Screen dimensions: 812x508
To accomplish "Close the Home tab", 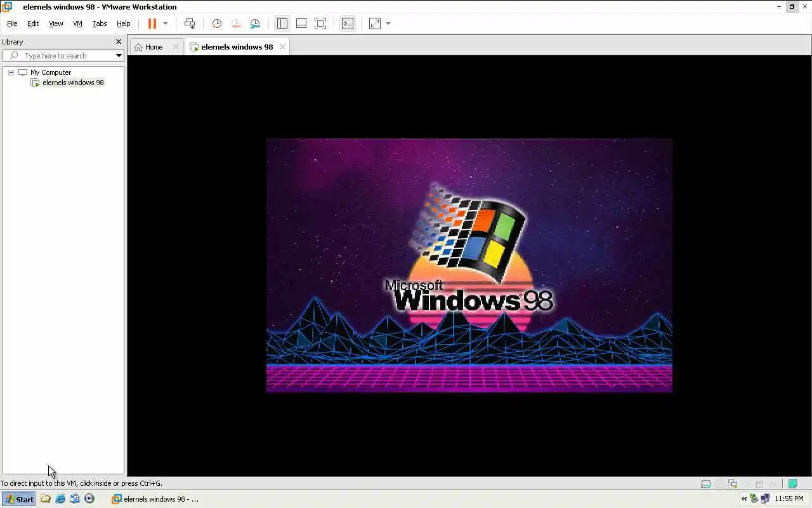I will [x=176, y=47].
